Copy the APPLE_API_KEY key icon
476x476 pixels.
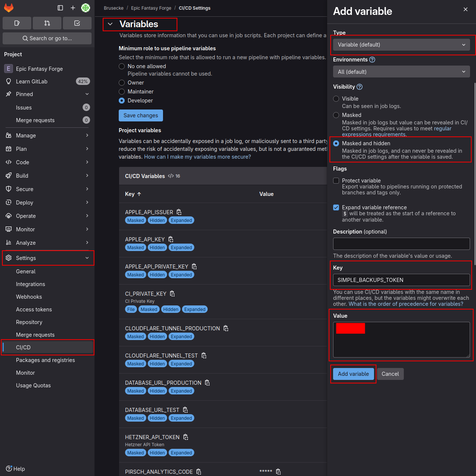[x=171, y=239]
